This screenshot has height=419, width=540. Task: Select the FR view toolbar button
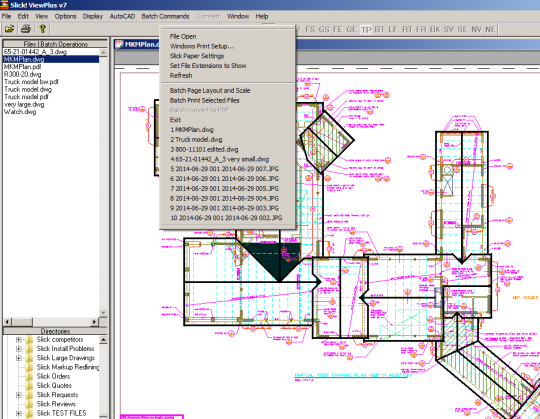click(x=421, y=30)
